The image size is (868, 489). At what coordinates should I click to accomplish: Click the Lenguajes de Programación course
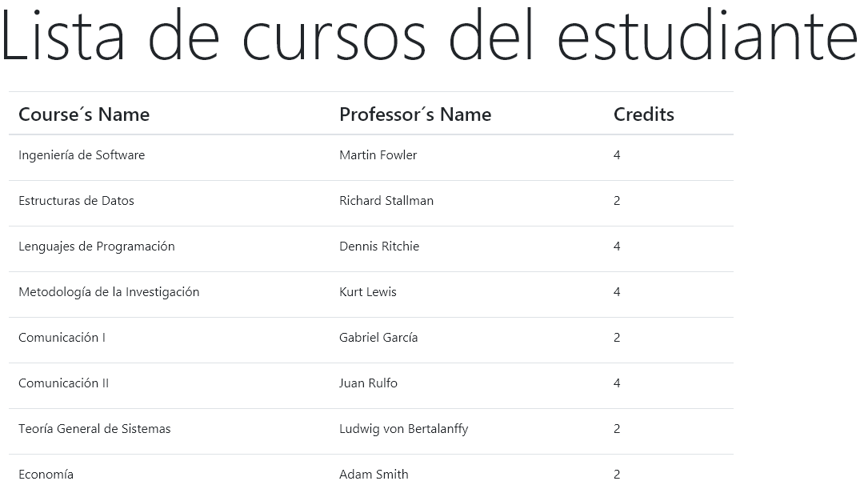pos(96,247)
